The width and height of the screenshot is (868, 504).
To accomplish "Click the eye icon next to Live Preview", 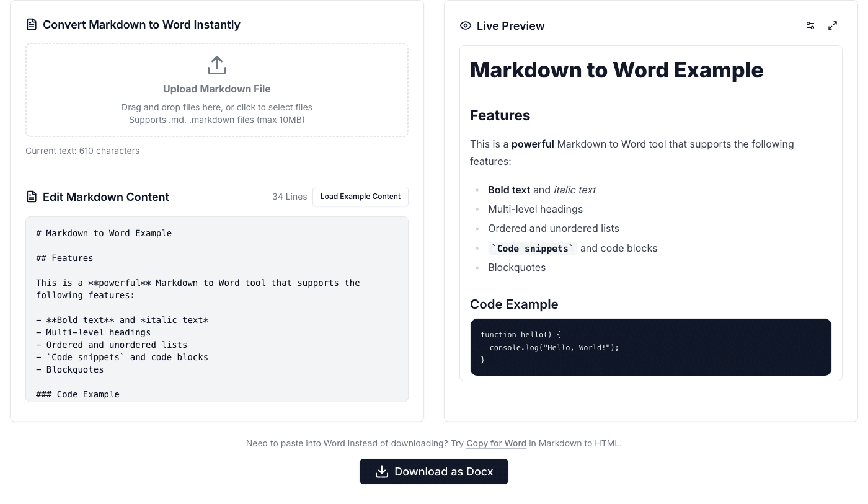I will (466, 26).
